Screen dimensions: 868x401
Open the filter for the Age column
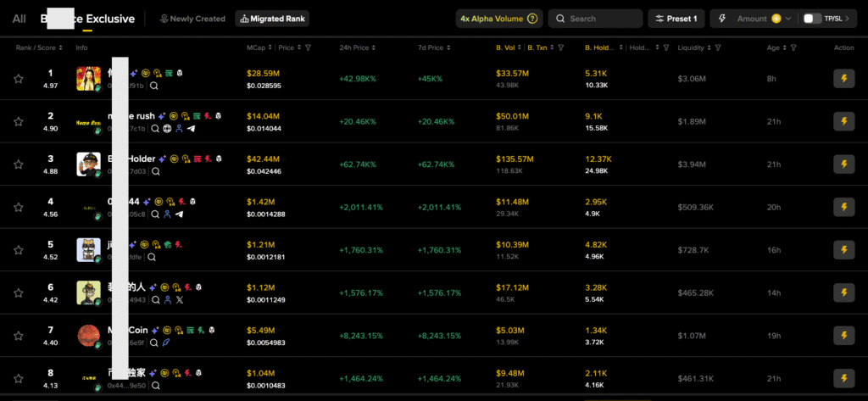tap(793, 48)
